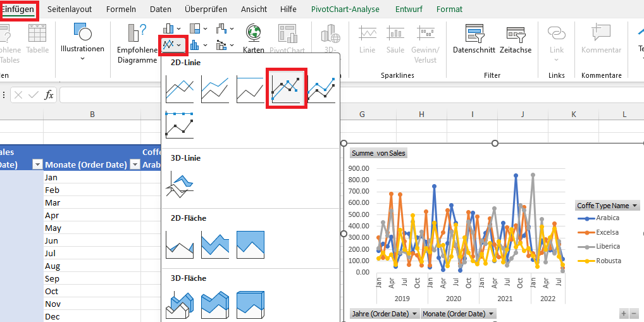Open the Einfügen ribbon tab
644x322 pixels.
coord(18,9)
